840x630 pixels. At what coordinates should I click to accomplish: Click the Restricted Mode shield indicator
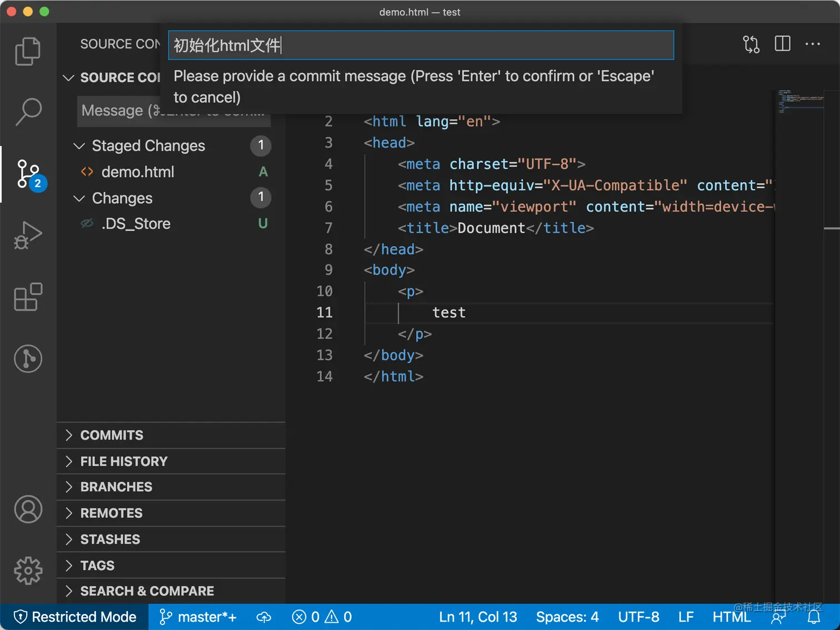[x=74, y=617]
